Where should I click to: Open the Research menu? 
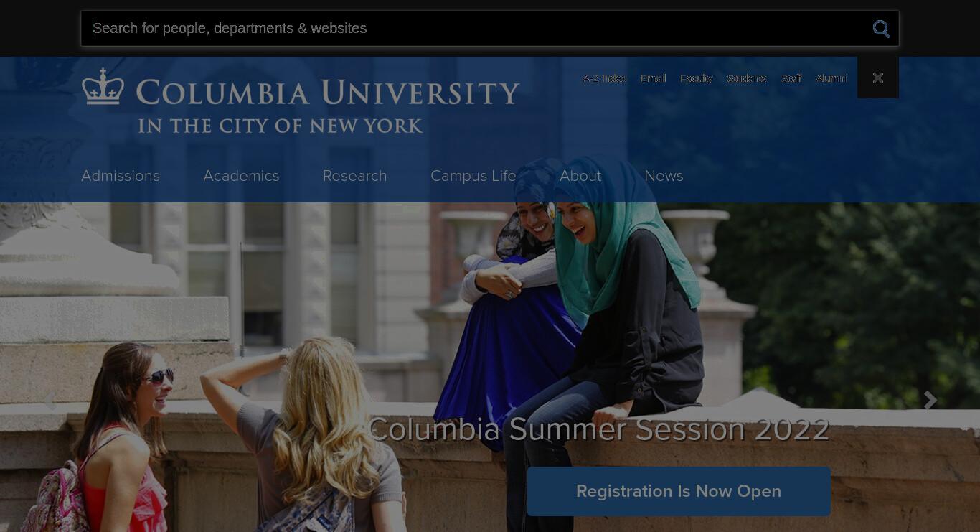354,176
